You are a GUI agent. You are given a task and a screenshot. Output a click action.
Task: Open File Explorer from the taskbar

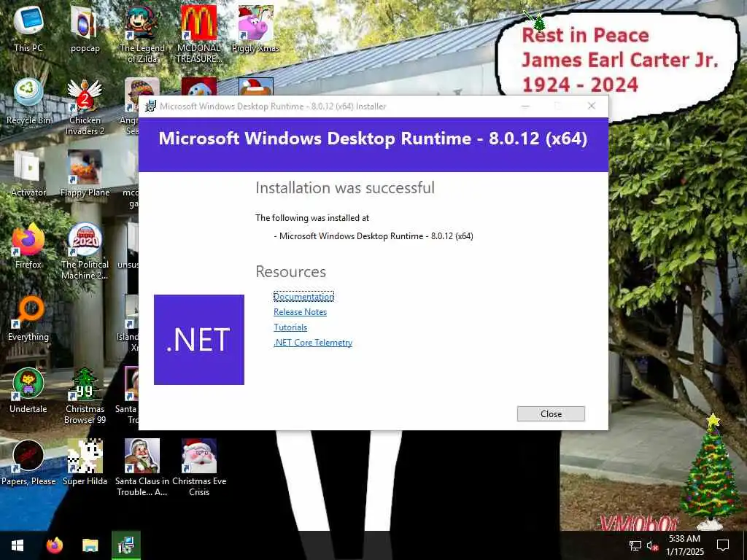pos(90,545)
